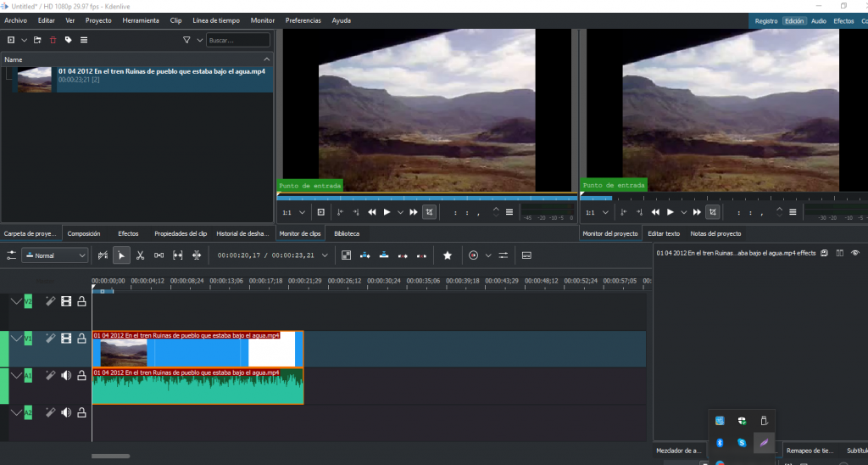Mute the A1 audio track
The height and width of the screenshot is (465, 868).
(x=66, y=375)
